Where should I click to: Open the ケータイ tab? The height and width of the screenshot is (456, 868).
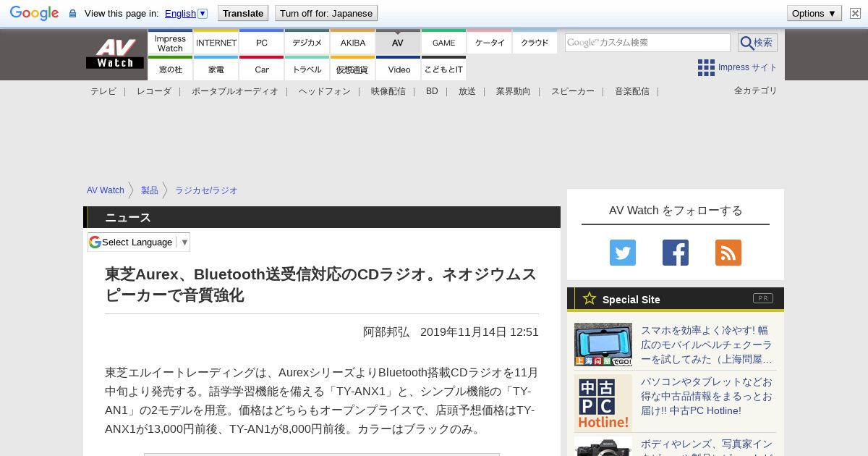(x=490, y=43)
